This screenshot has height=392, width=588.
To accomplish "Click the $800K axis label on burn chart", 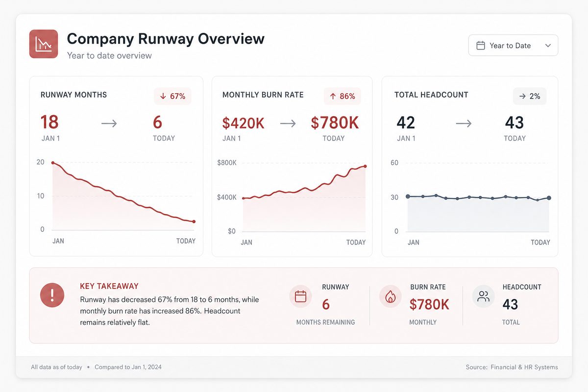I will pos(227,163).
